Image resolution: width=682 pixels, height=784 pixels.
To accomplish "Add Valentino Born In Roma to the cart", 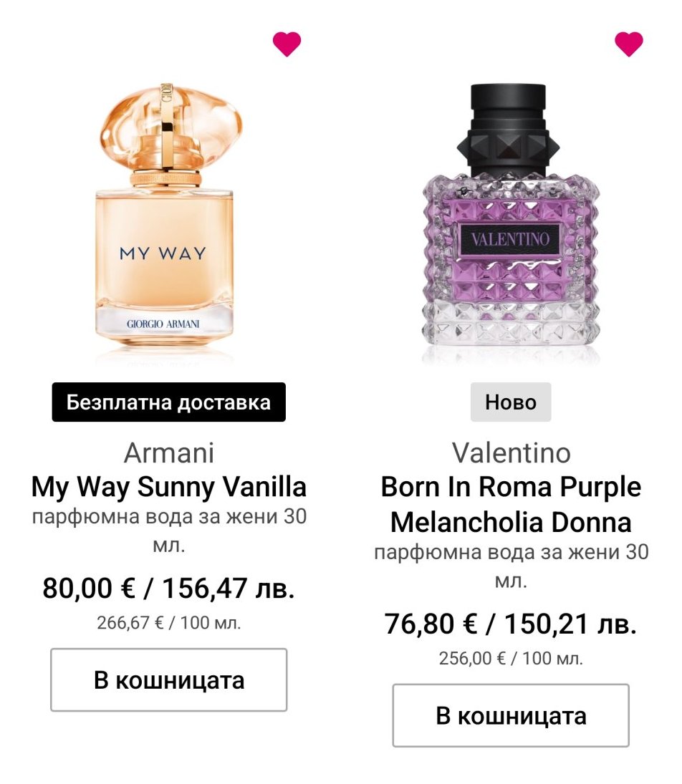I will click(x=511, y=715).
